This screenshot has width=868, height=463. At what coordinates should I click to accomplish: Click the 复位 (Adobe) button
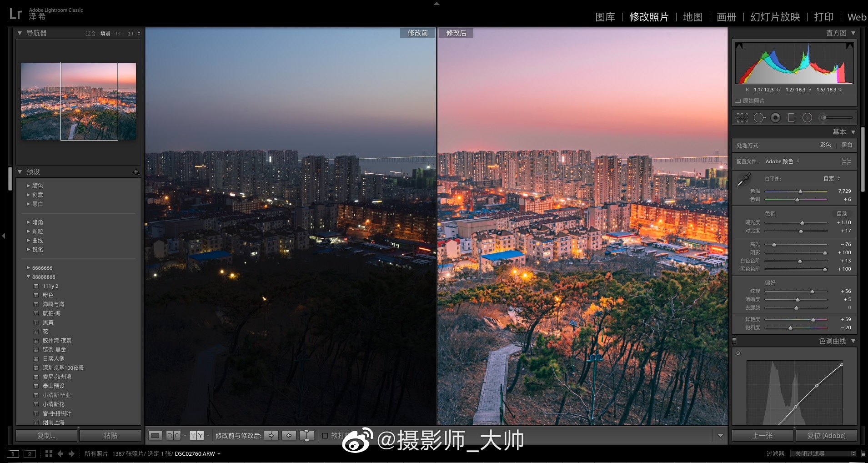pyautogui.click(x=828, y=435)
